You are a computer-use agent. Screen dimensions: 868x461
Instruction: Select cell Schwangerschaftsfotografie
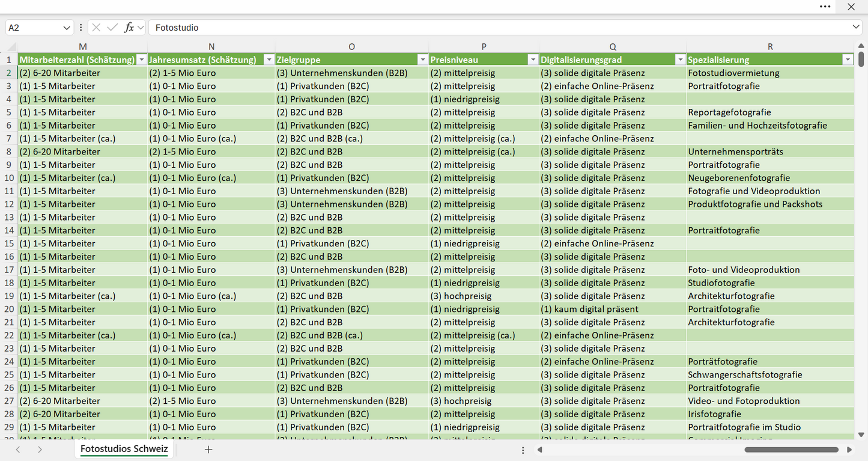(770, 374)
